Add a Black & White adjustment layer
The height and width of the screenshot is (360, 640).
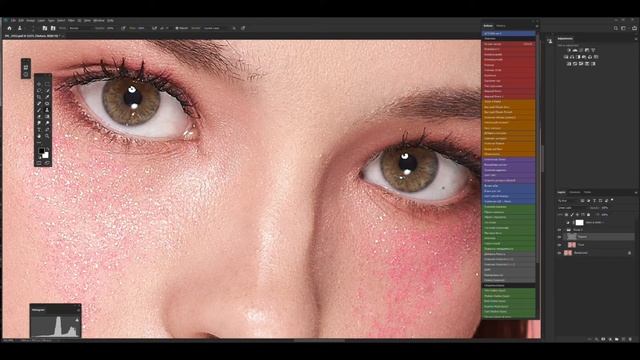[579, 57]
